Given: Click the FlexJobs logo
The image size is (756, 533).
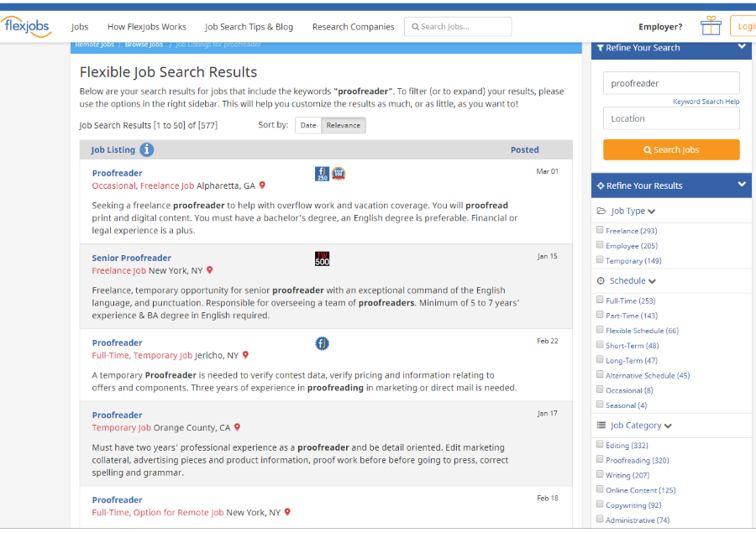Looking at the screenshot, I should 27,27.
